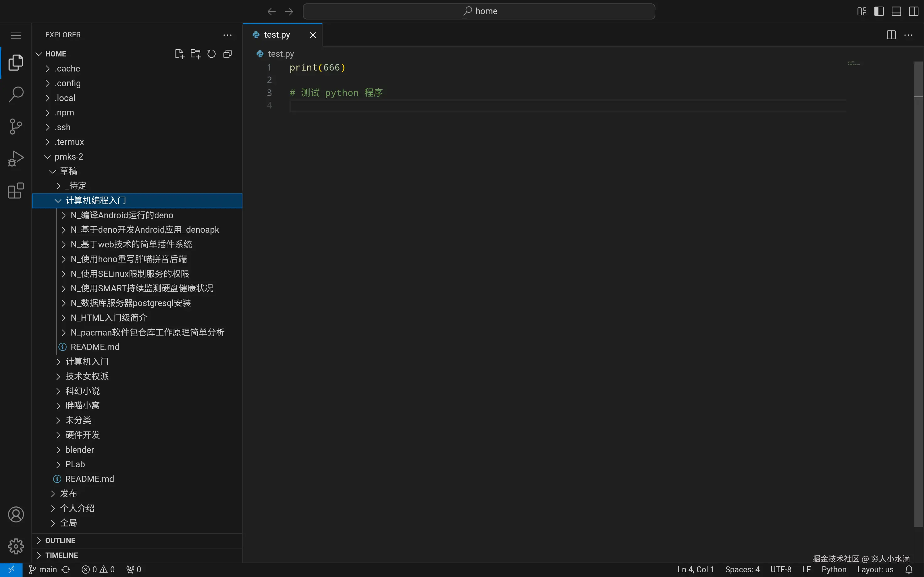Click the New File icon in Explorer

(x=179, y=54)
